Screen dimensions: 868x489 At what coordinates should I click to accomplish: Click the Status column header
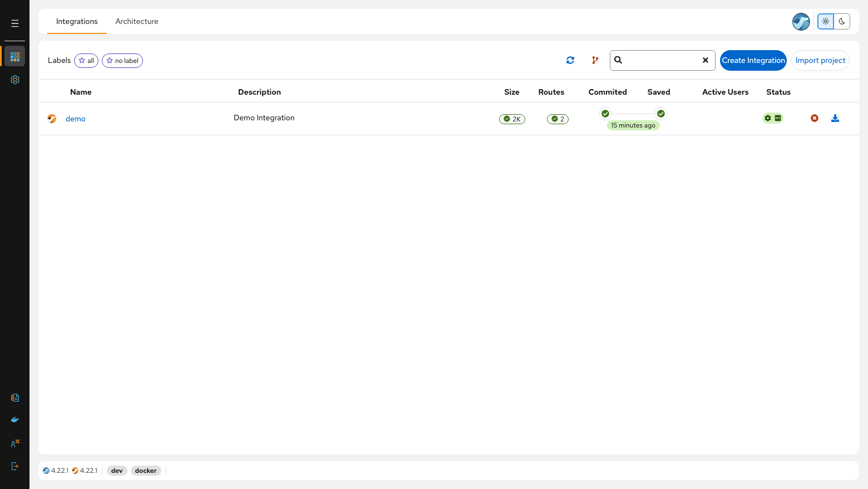tap(778, 92)
